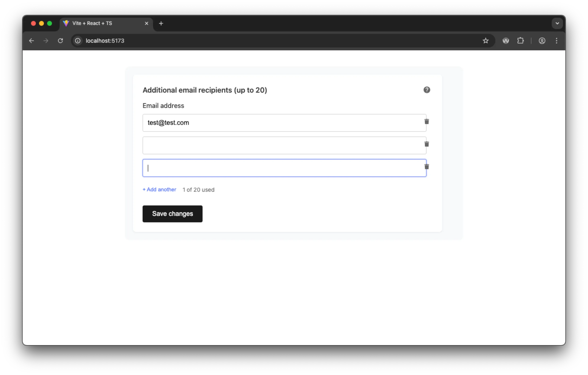Reload the current page

coord(60,40)
